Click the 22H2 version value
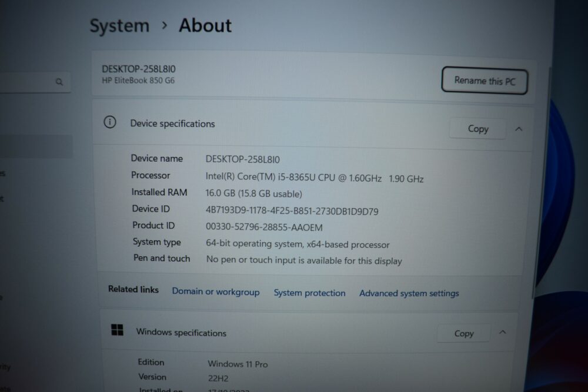The height and width of the screenshot is (392, 588). click(x=218, y=378)
